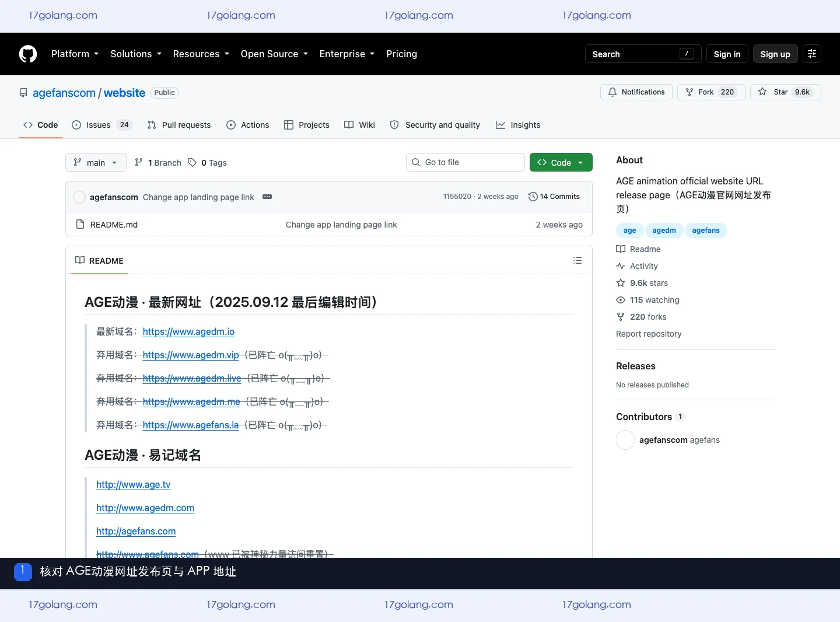View the 115 watching link

click(648, 300)
